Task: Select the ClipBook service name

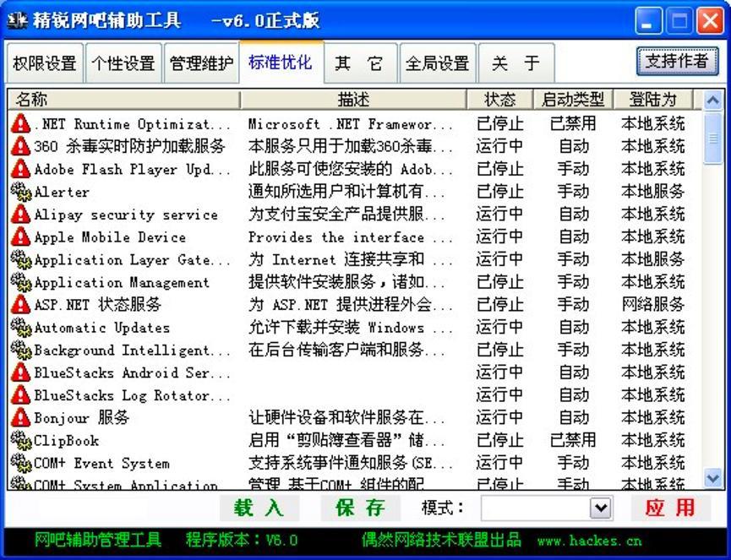Action: (x=66, y=440)
